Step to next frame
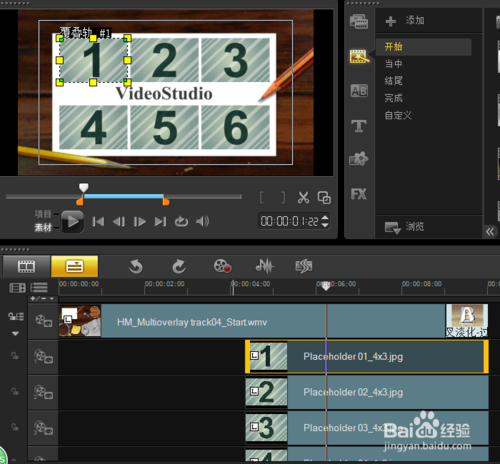Viewport: 500px width, 464px height. click(139, 222)
